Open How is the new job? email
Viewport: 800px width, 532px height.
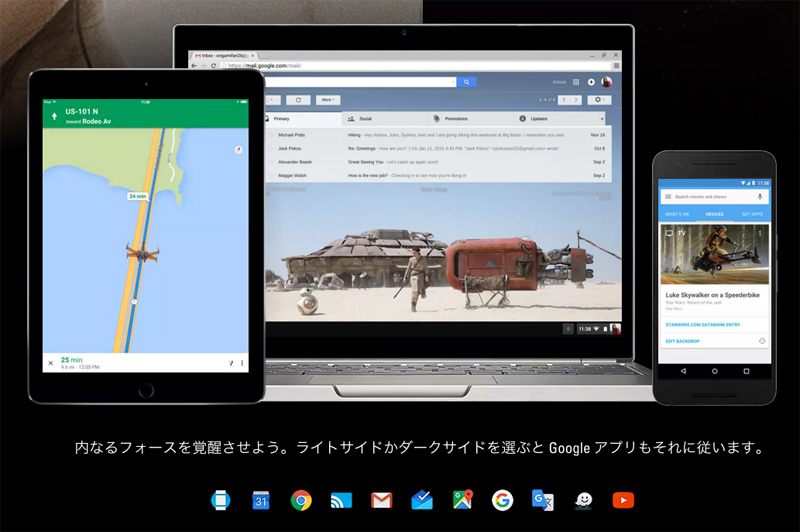436,175
